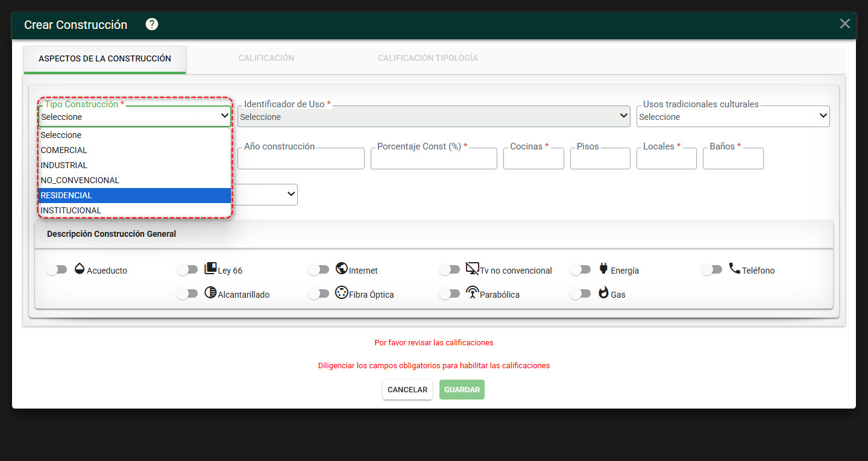This screenshot has height=461, width=868.
Task: Click the help question mark icon
Action: click(152, 24)
